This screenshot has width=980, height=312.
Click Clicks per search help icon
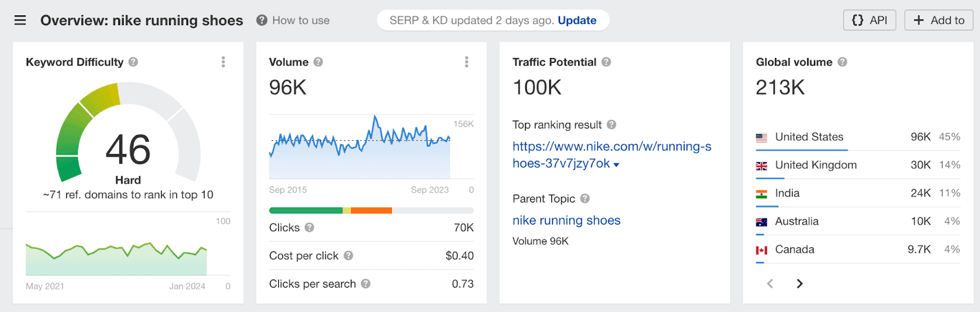point(366,284)
